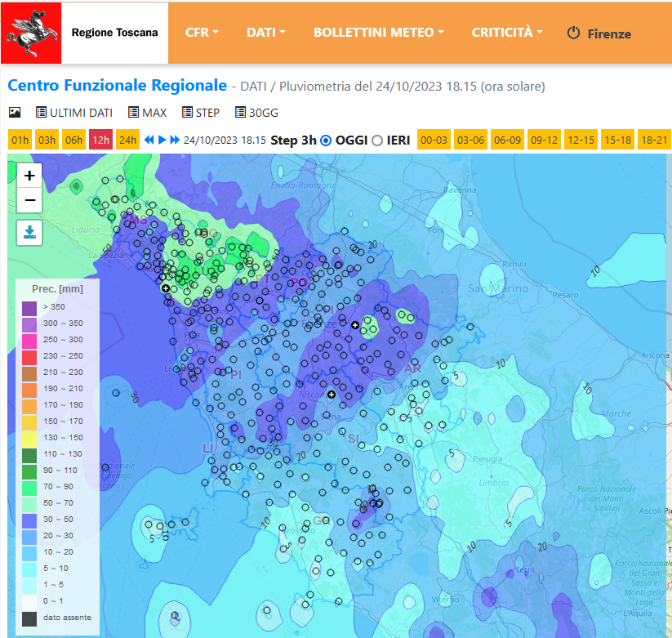Choose the 09-12 time step
The height and width of the screenshot is (638, 672).
coord(545,140)
